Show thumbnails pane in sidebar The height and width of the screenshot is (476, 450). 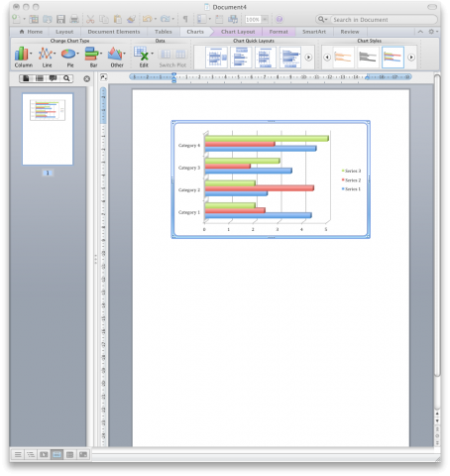coord(26,78)
